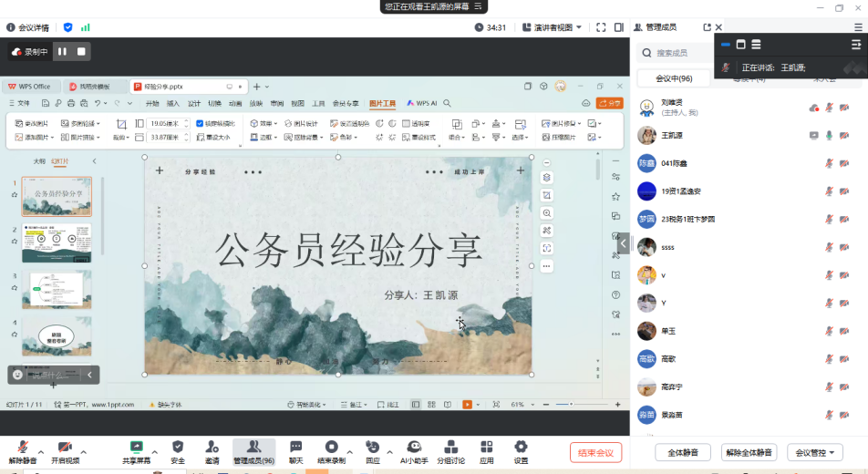Image resolution: width=868 pixels, height=474 pixels.
Task: Open Breakout Rooms (分组讨论) icon
Action: [x=450, y=447]
